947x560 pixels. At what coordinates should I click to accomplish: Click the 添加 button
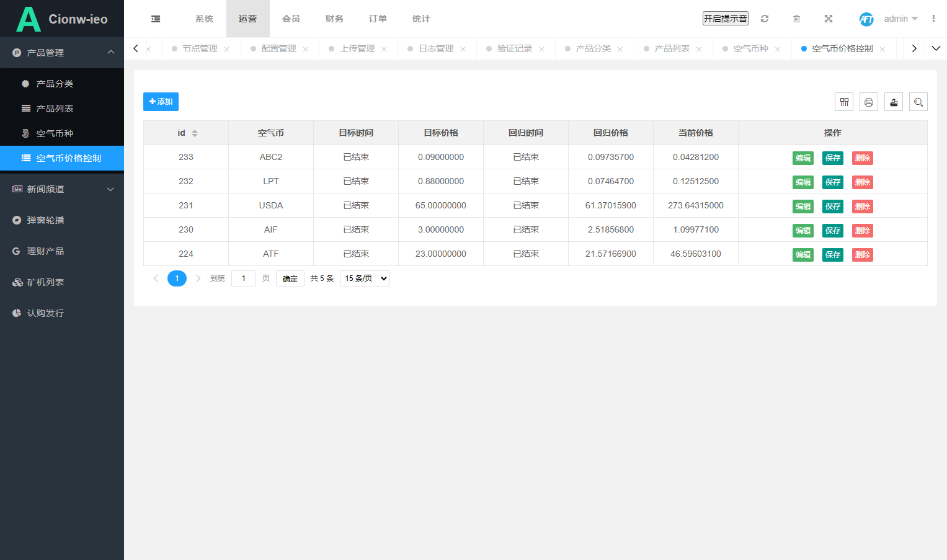[x=161, y=102]
